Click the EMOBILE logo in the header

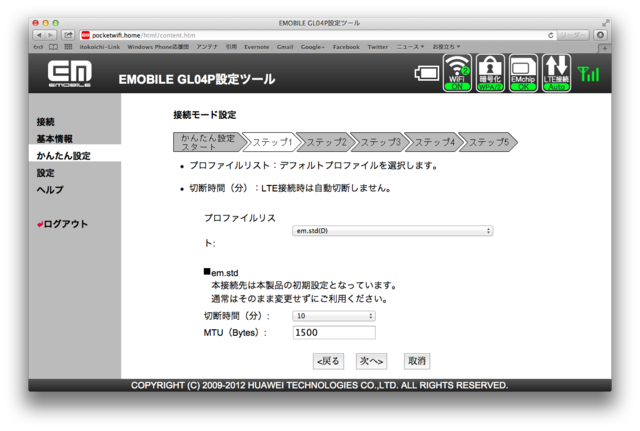pyautogui.click(x=69, y=73)
